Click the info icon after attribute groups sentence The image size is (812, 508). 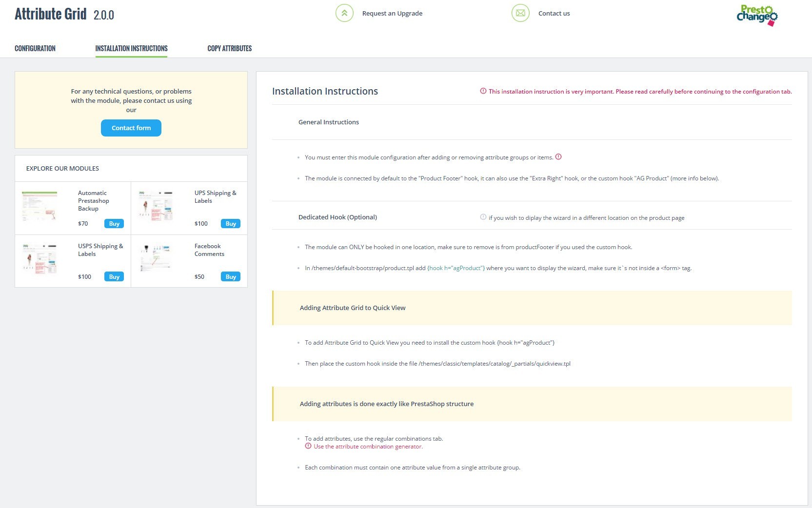558,157
